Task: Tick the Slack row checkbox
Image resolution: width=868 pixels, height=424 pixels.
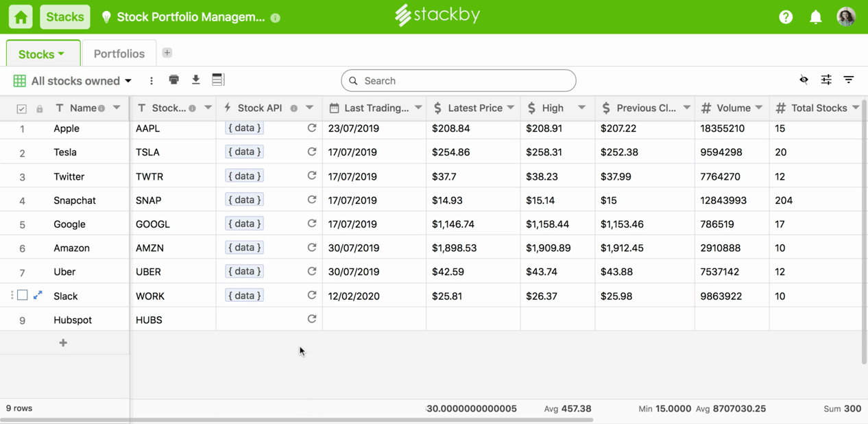Action: click(x=23, y=295)
